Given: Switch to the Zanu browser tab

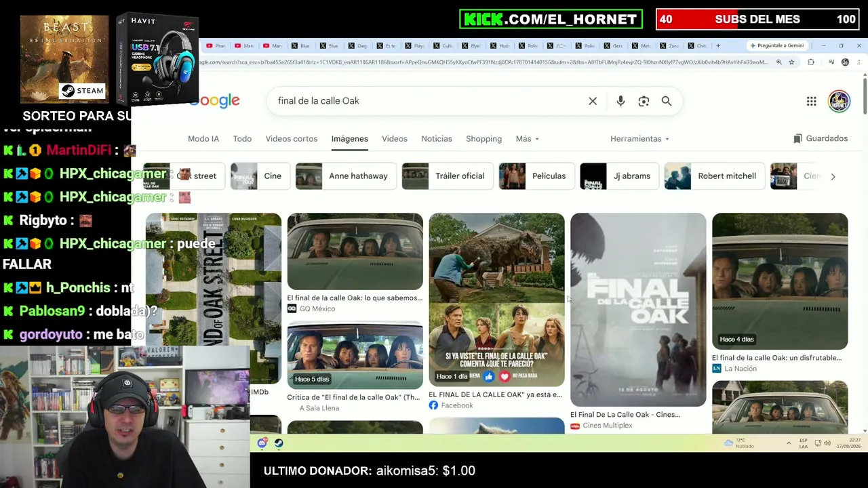Looking at the screenshot, I should point(671,45).
